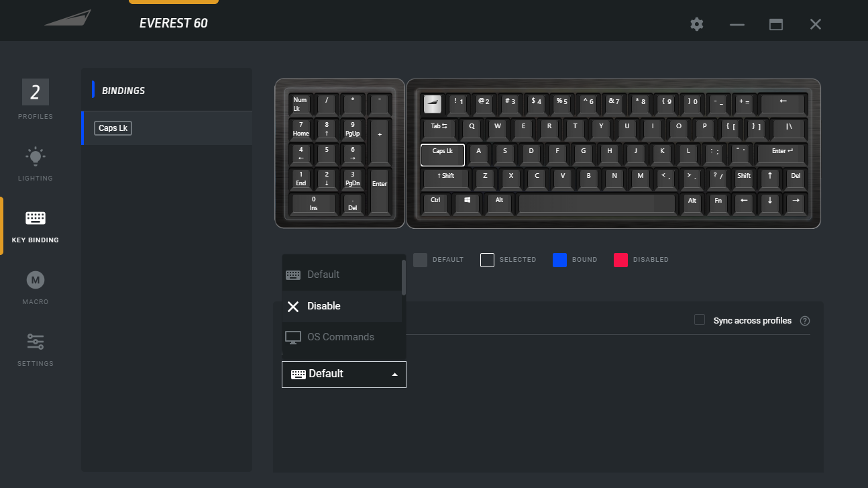Select the ) 0 number key

click(692, 103)
